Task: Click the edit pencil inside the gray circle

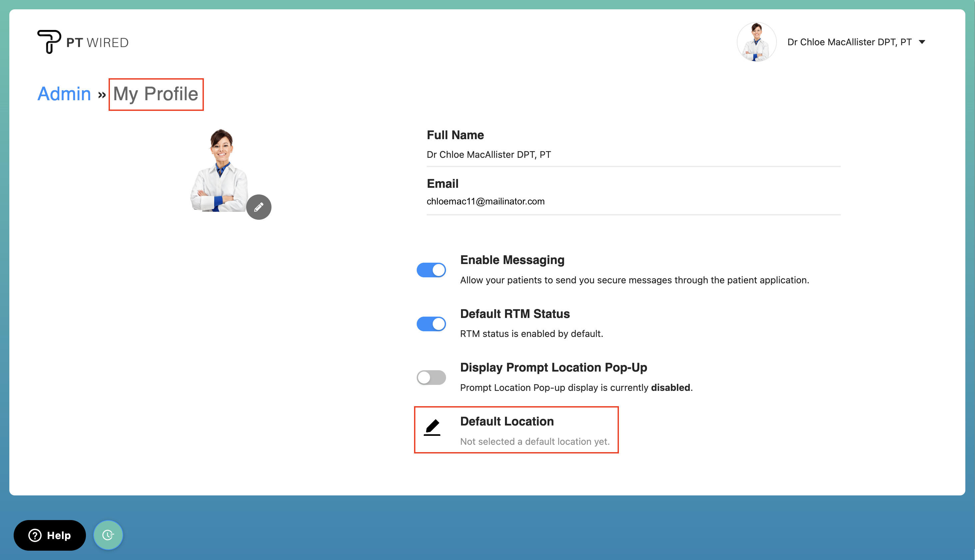Action: coord(259,206)
